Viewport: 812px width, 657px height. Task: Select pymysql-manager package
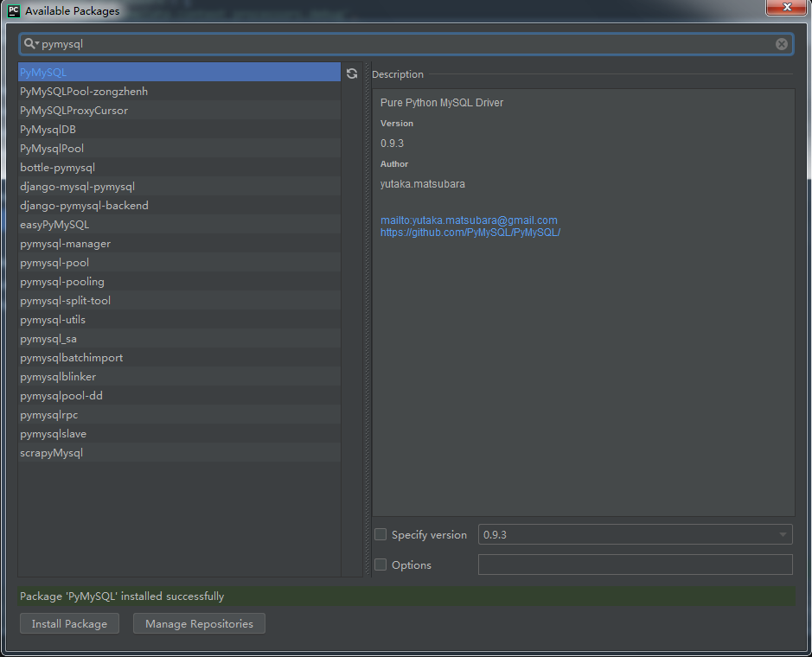point(179,243)
